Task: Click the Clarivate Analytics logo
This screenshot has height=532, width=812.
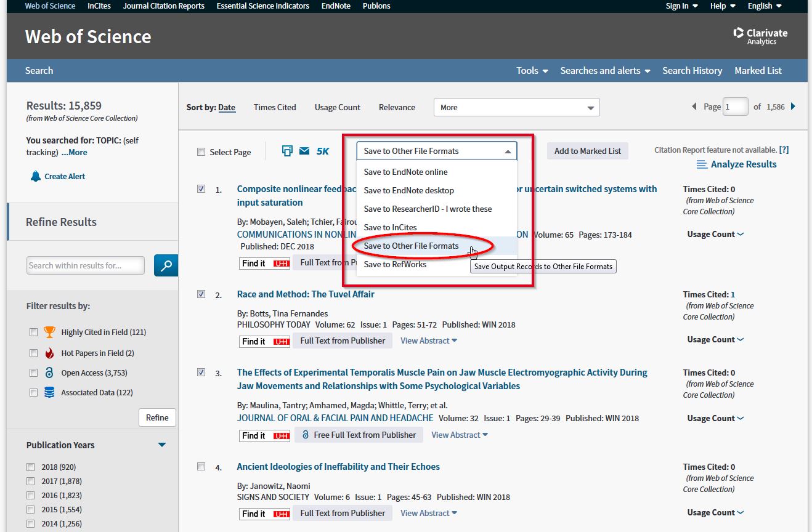Action: [760, 36]
